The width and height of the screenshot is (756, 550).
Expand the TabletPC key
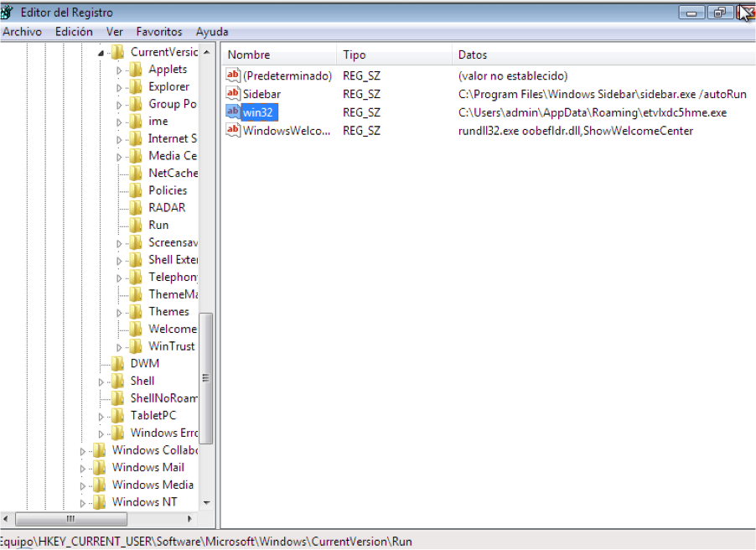101,417
